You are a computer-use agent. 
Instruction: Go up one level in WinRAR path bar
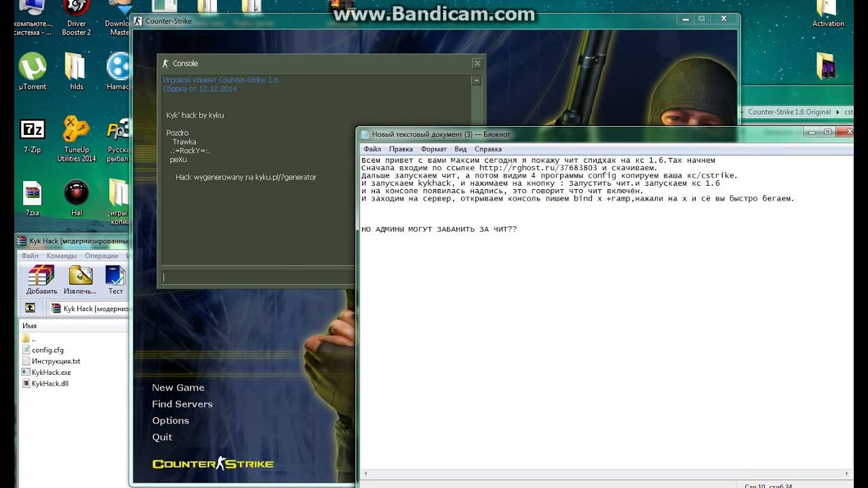point(30,308)
